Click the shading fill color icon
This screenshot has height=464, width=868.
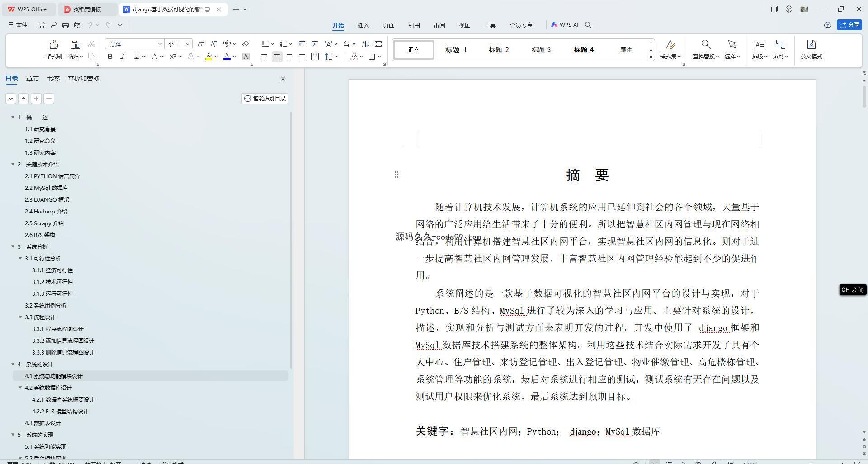354,57
